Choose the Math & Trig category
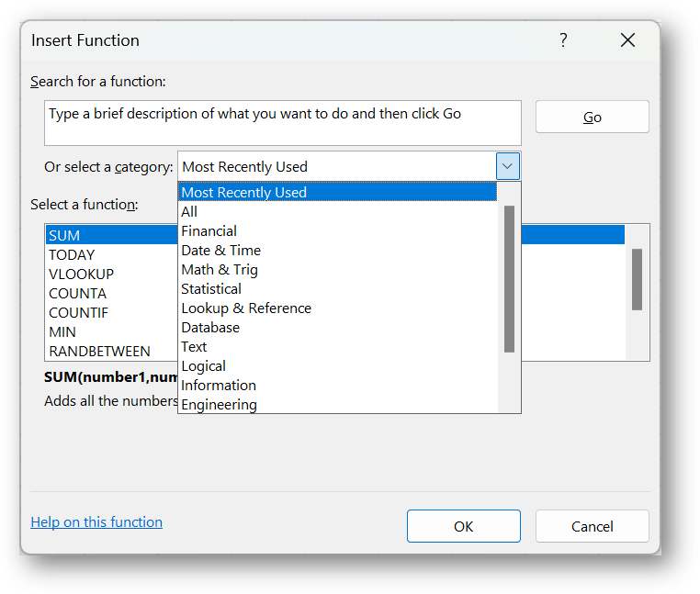Screen dimensions: 700x594 pos(337,270)
